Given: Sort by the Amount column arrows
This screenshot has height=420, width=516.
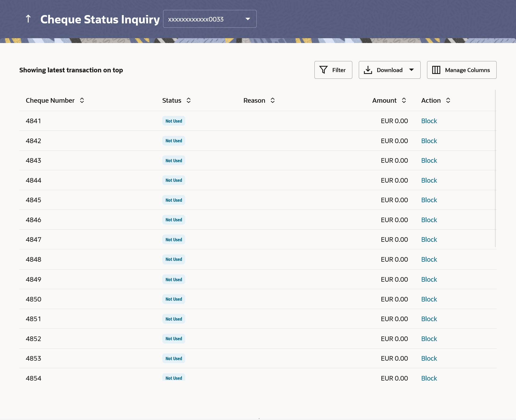Looking at the screenshot, I should pos(404,100).
